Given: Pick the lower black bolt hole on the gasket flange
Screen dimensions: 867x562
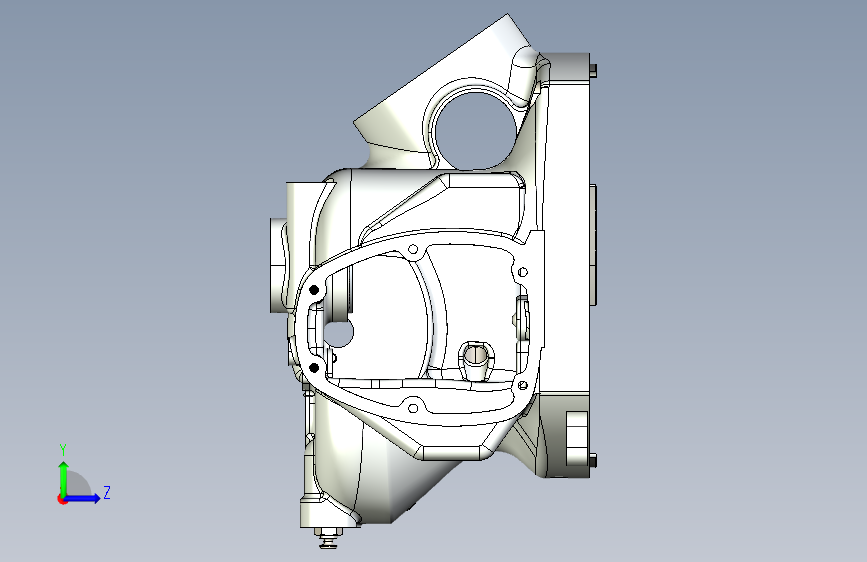Looking at the screenshot, I should pos(314,367).
